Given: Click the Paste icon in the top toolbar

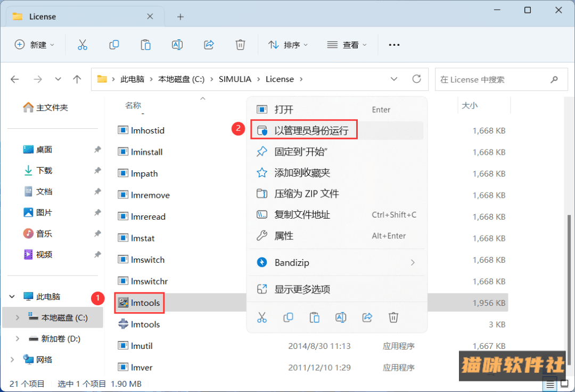Looking at the screenshot, I should click(x=145, y=45).
